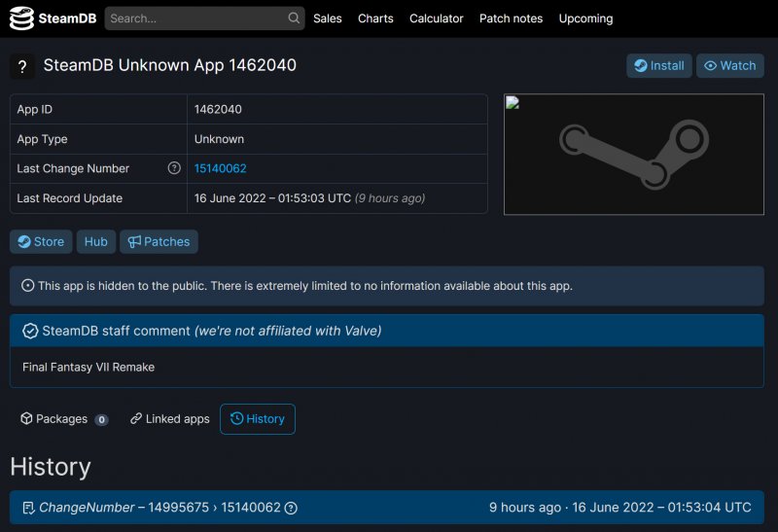This screenshot has height=532, width=778.
Task: Click the ChangeNumber 14995675 › 15140062 text
Action: 159,508
